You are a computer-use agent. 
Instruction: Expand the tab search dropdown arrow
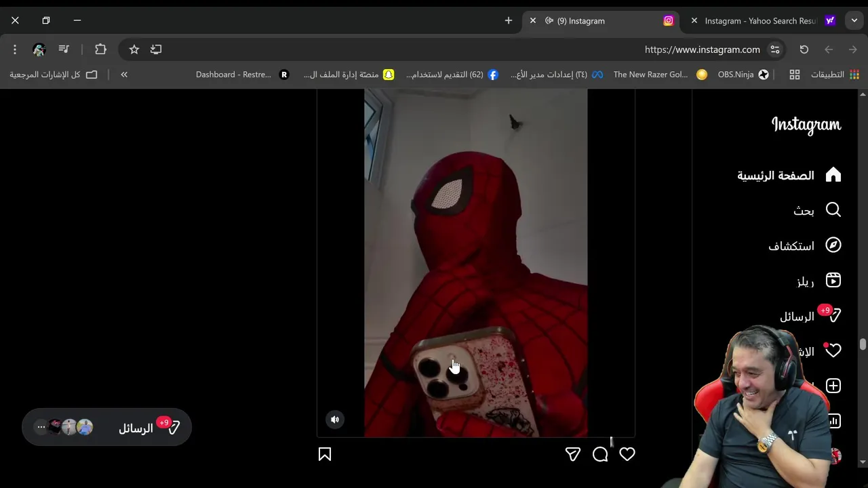tap(854, 21)
